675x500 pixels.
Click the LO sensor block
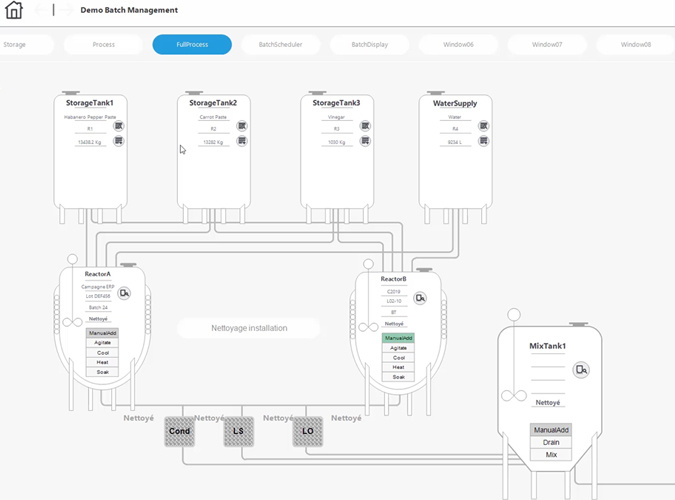click(x=308, y=431)
